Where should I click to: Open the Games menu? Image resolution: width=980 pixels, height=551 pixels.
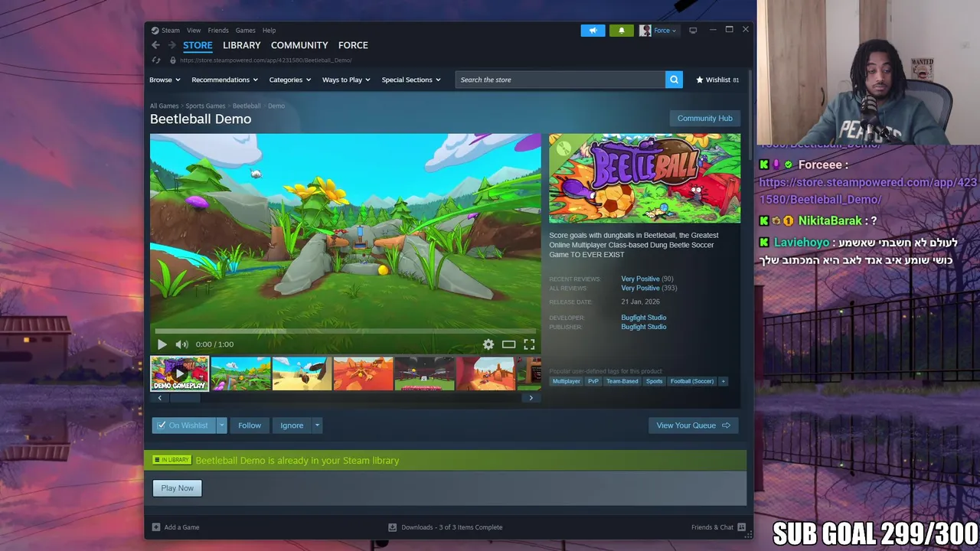coord(245,31)
